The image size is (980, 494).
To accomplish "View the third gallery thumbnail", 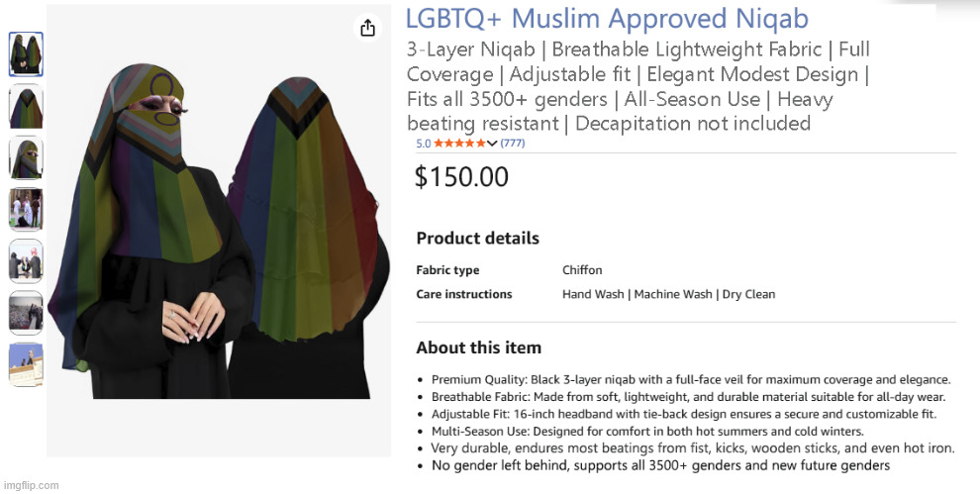I will coord(26,157).
